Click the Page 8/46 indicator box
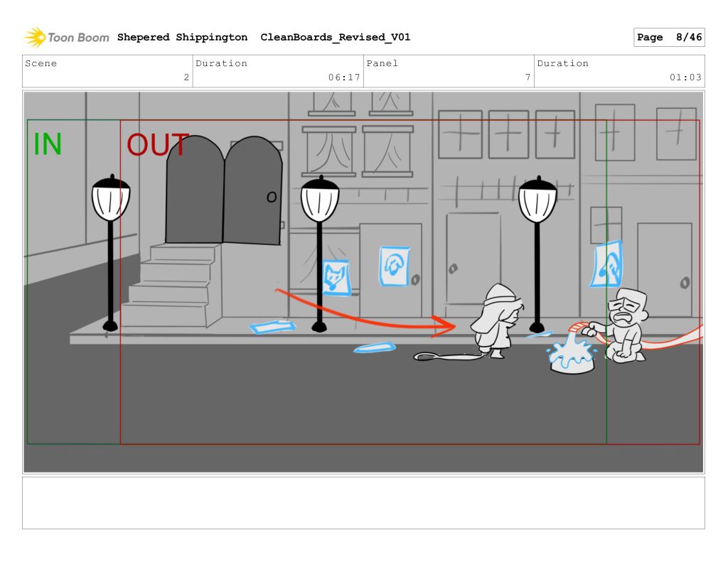Viewport: 728px width, 562px height. (x=668, y=38)
